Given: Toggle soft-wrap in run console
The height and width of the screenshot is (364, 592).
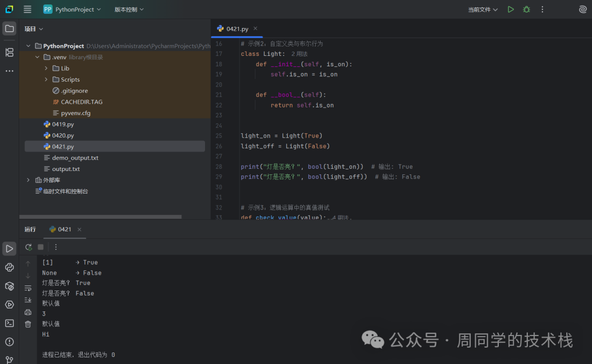Looking at the screenshot, I should click(28, 288).
